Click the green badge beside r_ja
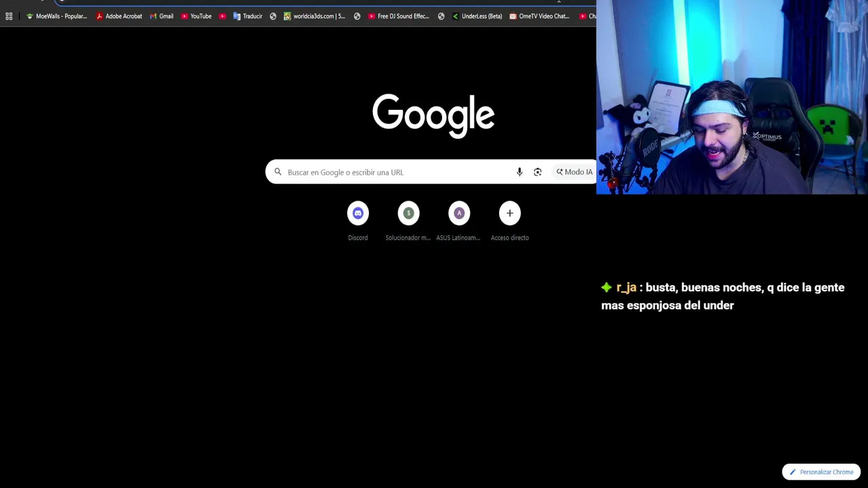Viewport: 868px width, 488px height. pyautogui.click(x=606, y=287)
